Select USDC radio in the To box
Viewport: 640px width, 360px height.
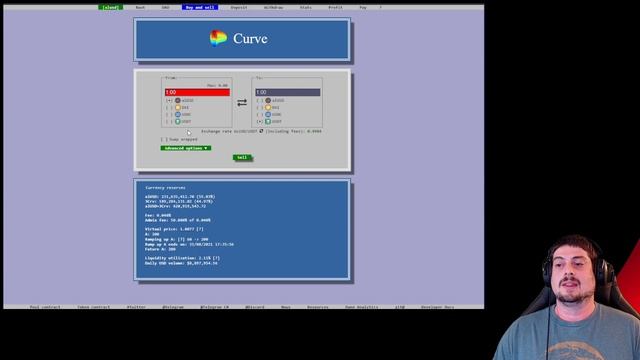260,114
